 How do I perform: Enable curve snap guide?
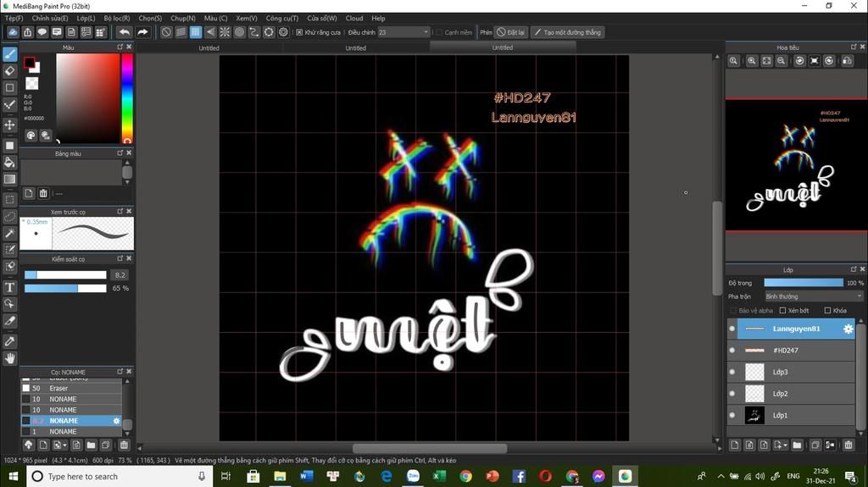(254, 32)
